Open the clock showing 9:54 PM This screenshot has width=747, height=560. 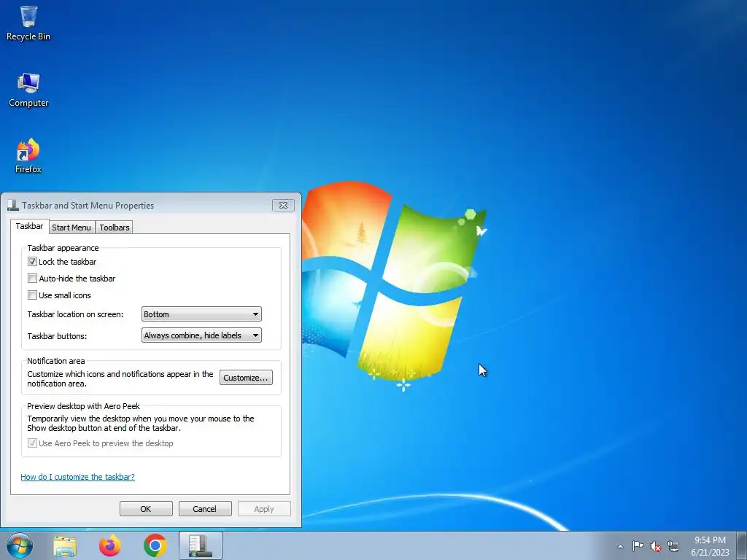pos(710,546)
